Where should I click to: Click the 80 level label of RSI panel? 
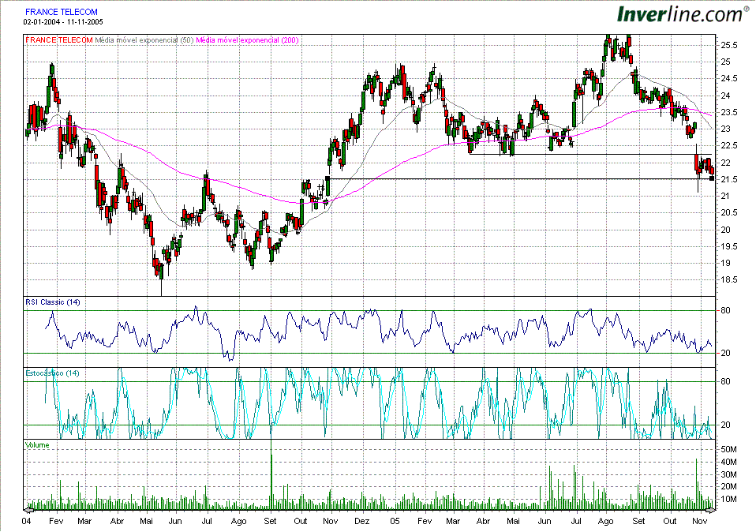click(x=724, y=310)
